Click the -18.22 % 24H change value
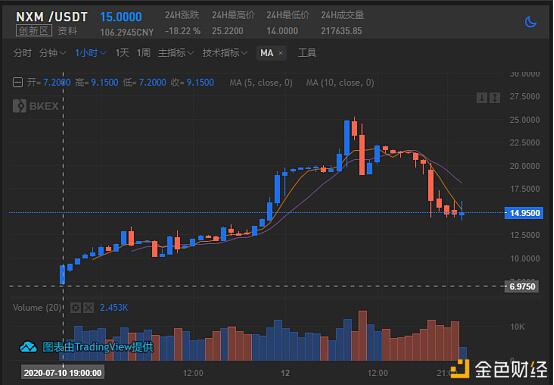Screen dimensions: 554x385 coord(182,31)
